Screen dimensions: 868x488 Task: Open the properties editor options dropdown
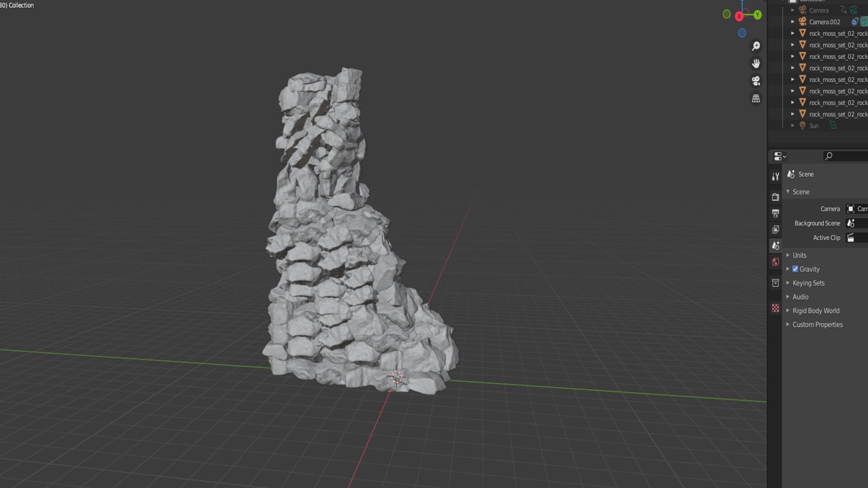(780, 156)
